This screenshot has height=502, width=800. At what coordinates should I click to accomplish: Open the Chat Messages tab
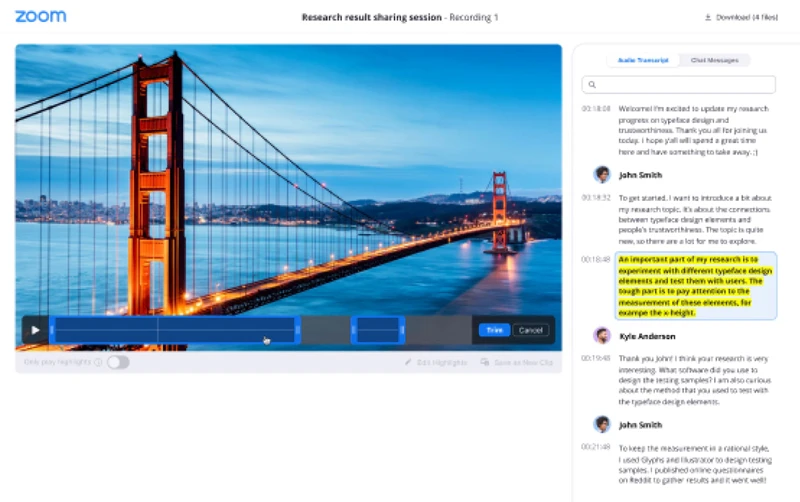(715, 60)
